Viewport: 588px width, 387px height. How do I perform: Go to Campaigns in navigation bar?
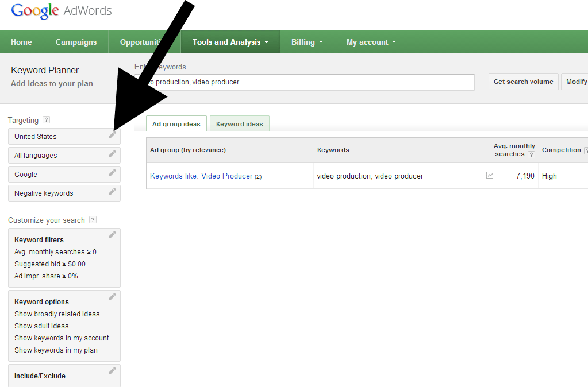tap(76, 42)
